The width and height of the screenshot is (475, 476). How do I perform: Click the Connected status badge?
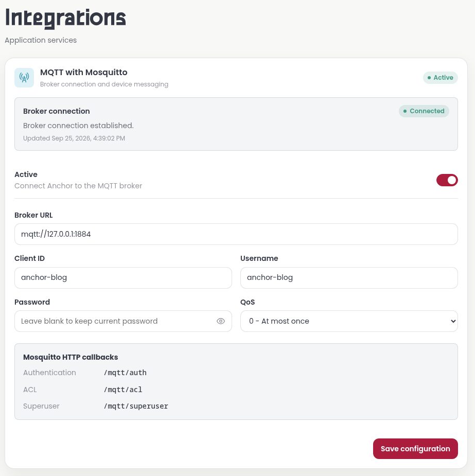[x=424, y=111]
